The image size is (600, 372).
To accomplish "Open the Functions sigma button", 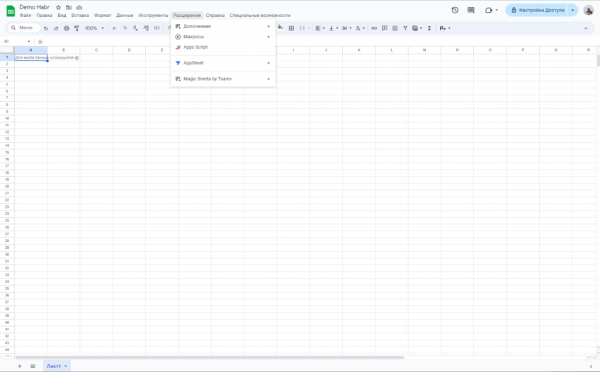I will [429, 28].
